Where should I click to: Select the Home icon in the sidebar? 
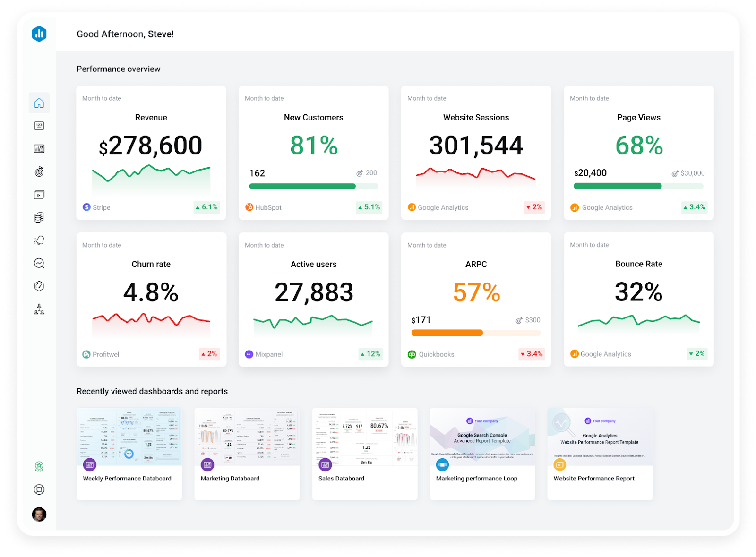tap(39, 103)
